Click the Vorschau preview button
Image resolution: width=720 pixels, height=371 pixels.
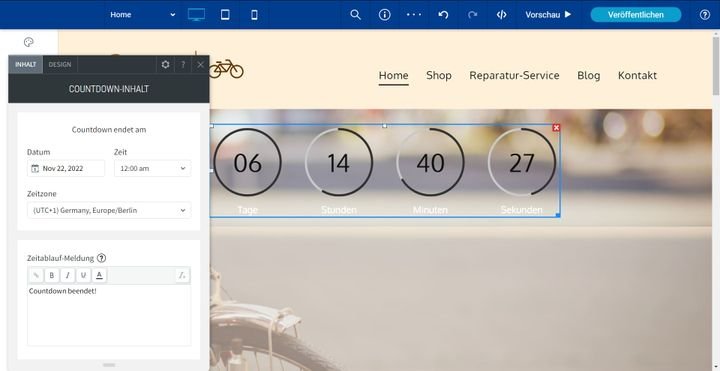tap(548, 15)
